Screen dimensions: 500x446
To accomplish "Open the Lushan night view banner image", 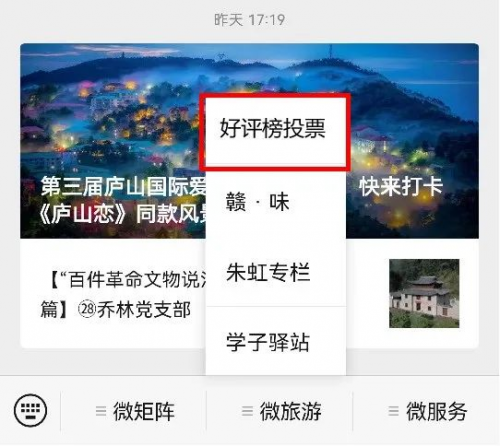I will (249, 141).
